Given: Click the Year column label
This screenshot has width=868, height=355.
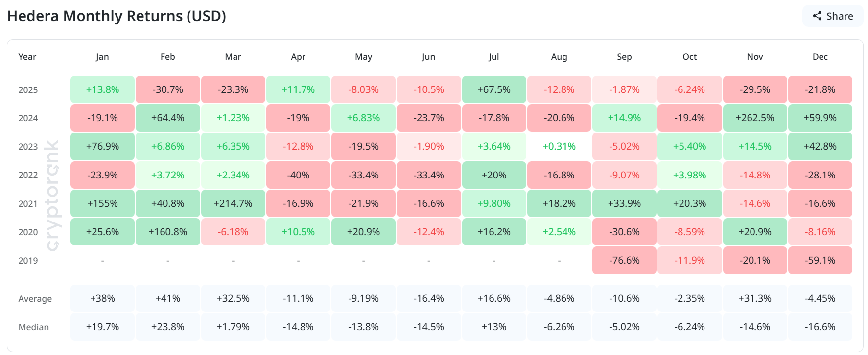Looking at the screenshot, I should coord(27,57).
